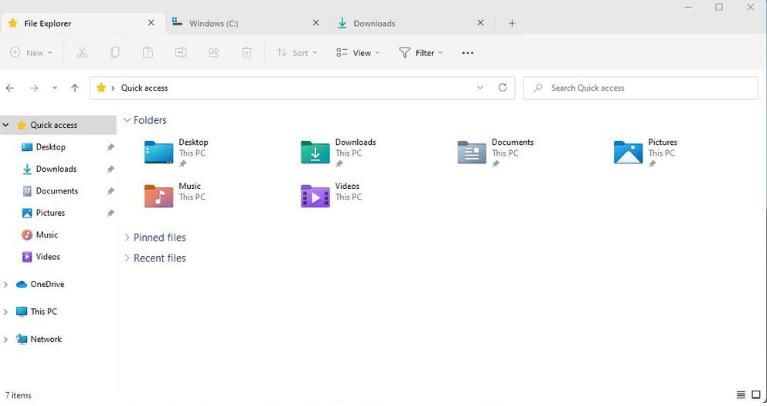Click the Paste clipboard icon
The width and height of the screenshot is (767, 406).
(x=148, y=52)
